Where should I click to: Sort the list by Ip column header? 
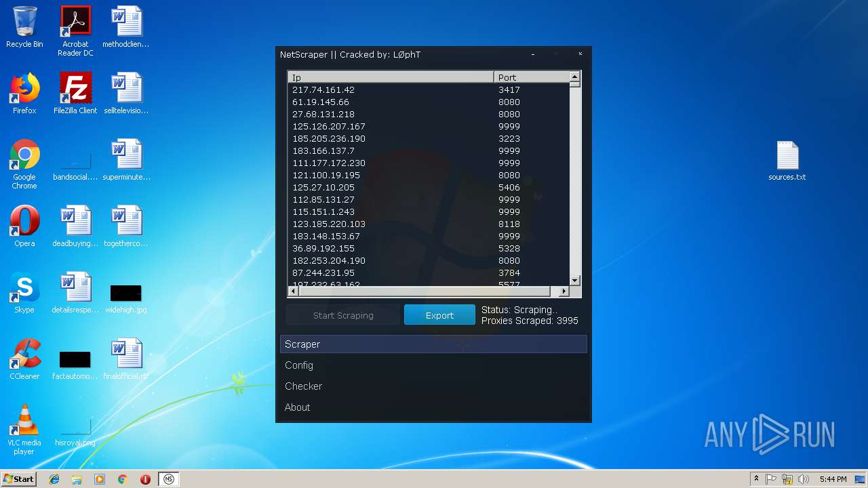pos(391,77)
